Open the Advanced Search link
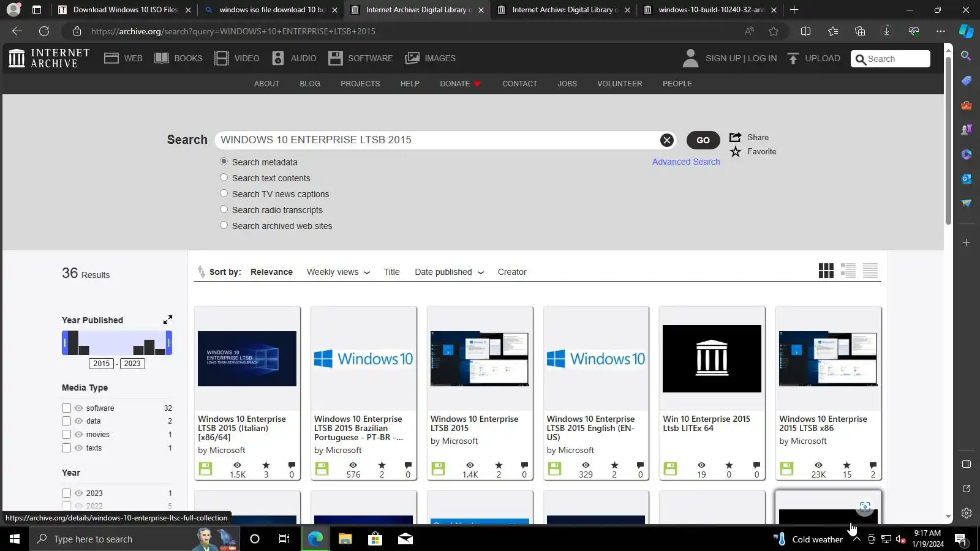Image resolution: width=980 pixels, height=551 pixels. point(686,162)
